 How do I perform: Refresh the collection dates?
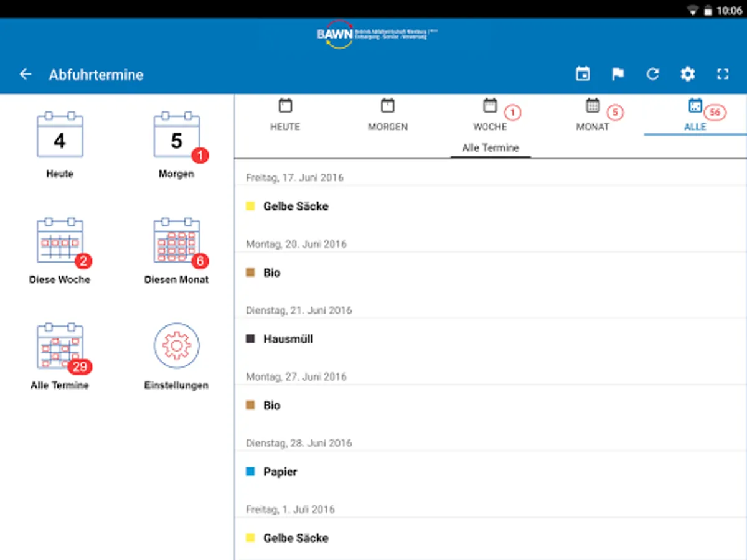click(x=652, y=75)
